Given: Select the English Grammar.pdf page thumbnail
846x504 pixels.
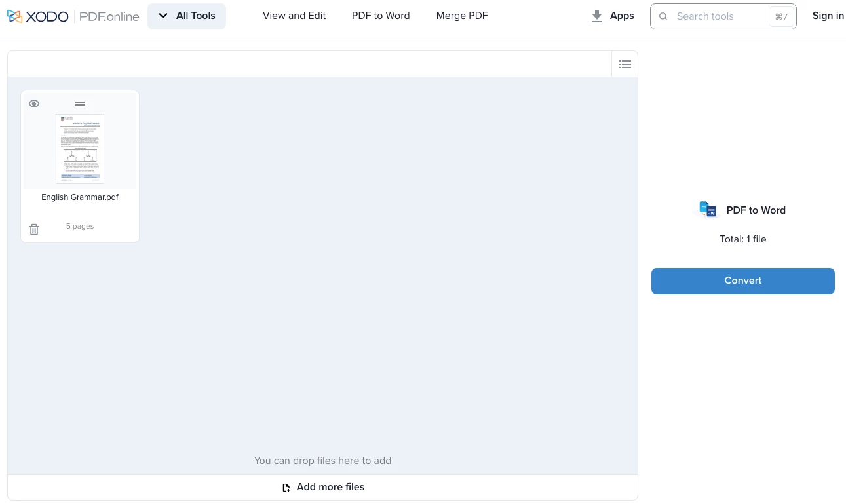Looking at the screenshot, I should (80, 149).
